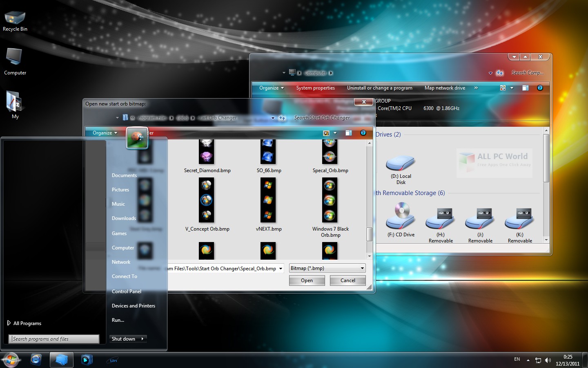
Task: Click the Refresh icon in the Start Orb Changer address bar
Action: [282, 118]
